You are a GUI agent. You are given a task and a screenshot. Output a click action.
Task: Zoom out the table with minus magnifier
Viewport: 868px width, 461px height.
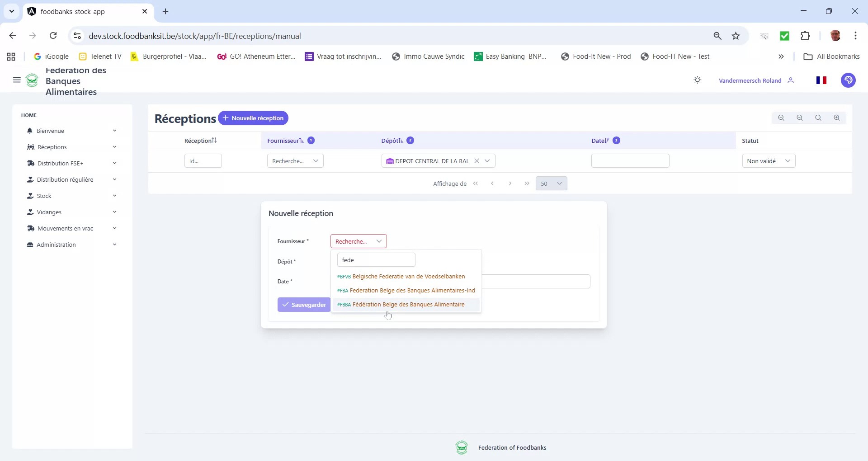pos(800,118)
